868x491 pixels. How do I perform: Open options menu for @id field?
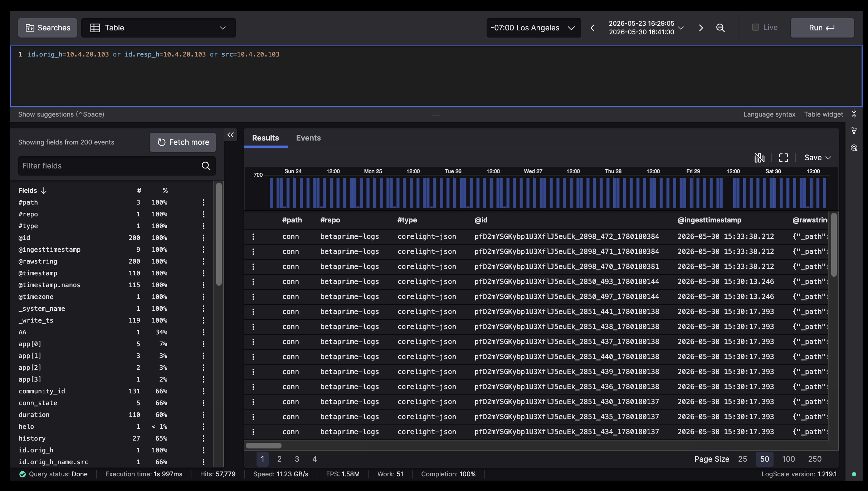click(x=204, y=238)
